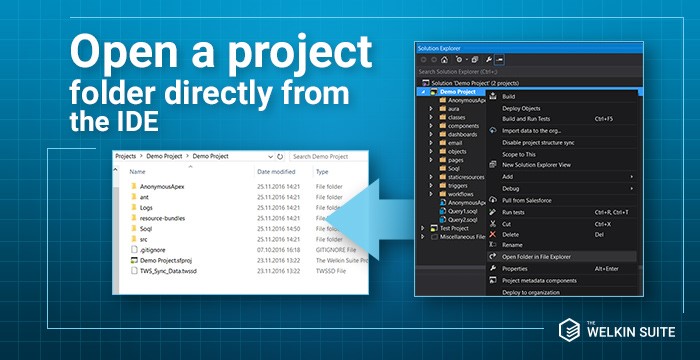700x360 pixels.
Task: Click the Properties wrench icon in toolbar
Action: coord(489,60)
